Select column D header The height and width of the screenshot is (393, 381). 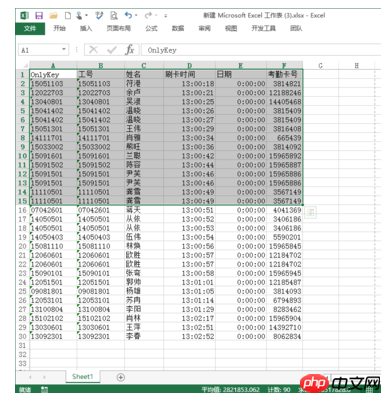click(x=189, y=65)
